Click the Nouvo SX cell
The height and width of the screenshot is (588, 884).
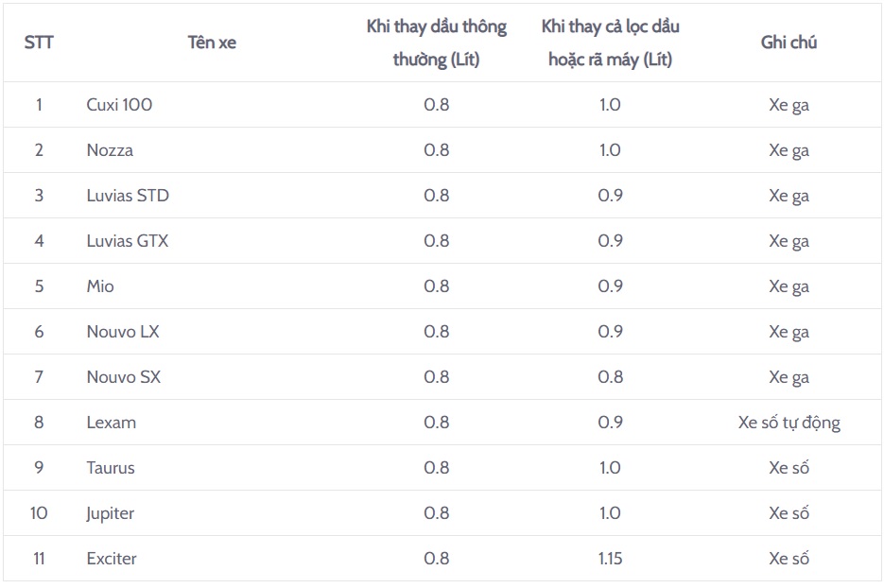124,377
